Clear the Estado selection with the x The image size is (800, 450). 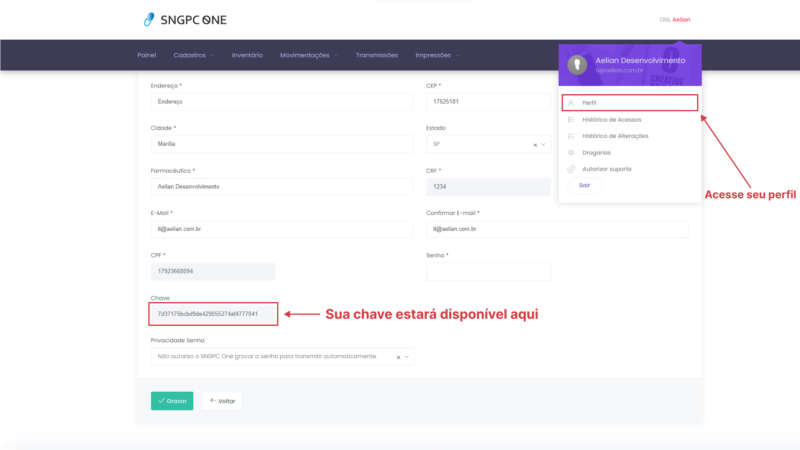pos(535,145)
